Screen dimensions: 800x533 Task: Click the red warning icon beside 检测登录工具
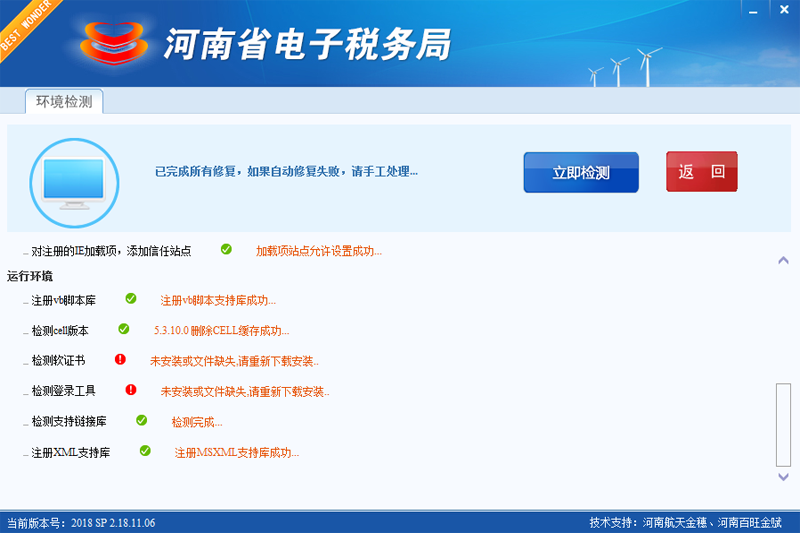(131, 390)
